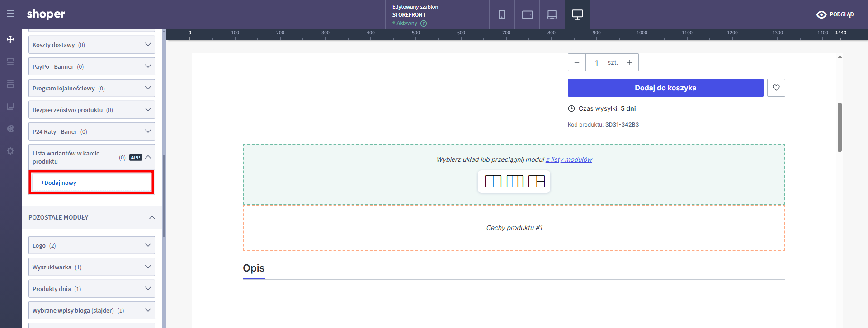
Task: Choose the asymmetric split layout
Action: [x=536, y=182]
